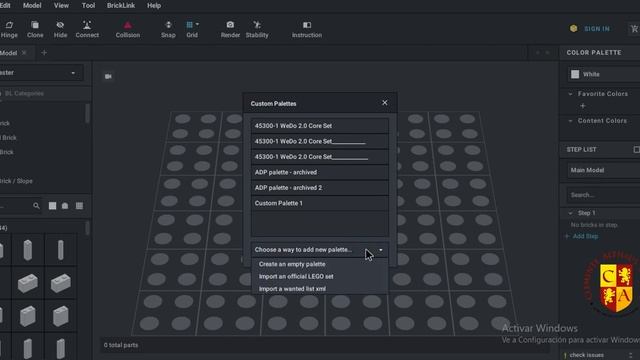Click the SIGN IN link
The height and width of the screenshot is (360, 640).
[x=597, y=29]
